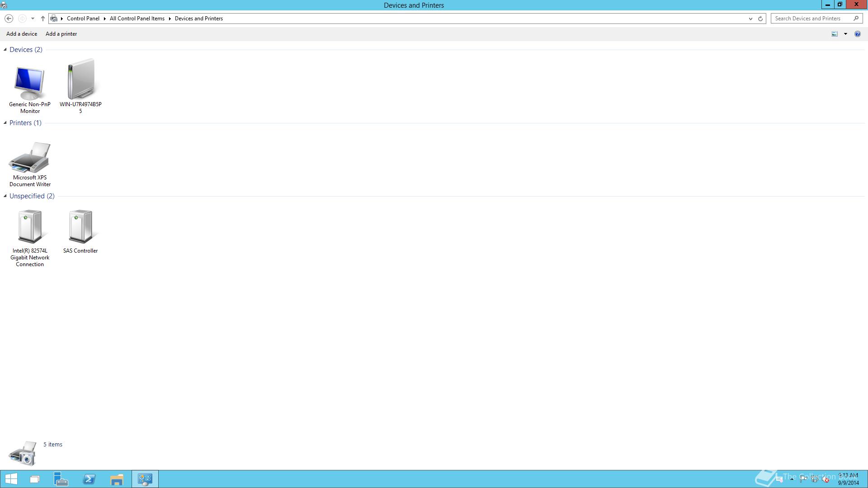Click the muted volume speaker tray icon
868x488 pixels.
click(826, 479)
